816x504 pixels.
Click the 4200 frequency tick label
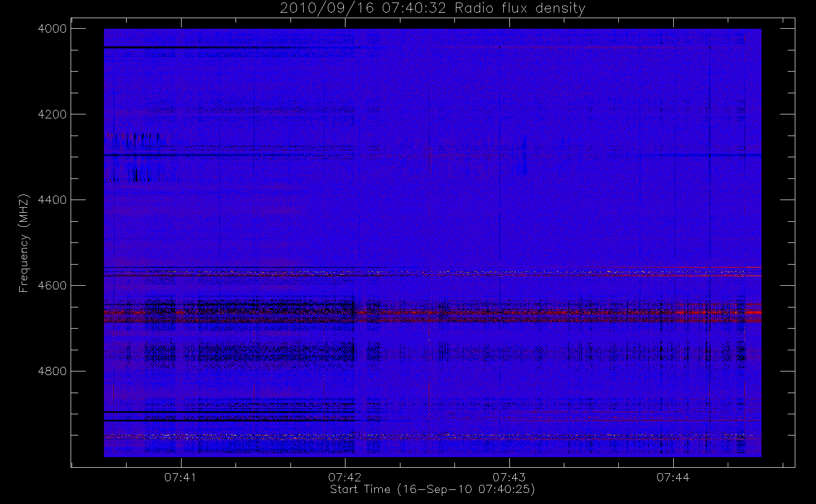click(x=52, y=114)
